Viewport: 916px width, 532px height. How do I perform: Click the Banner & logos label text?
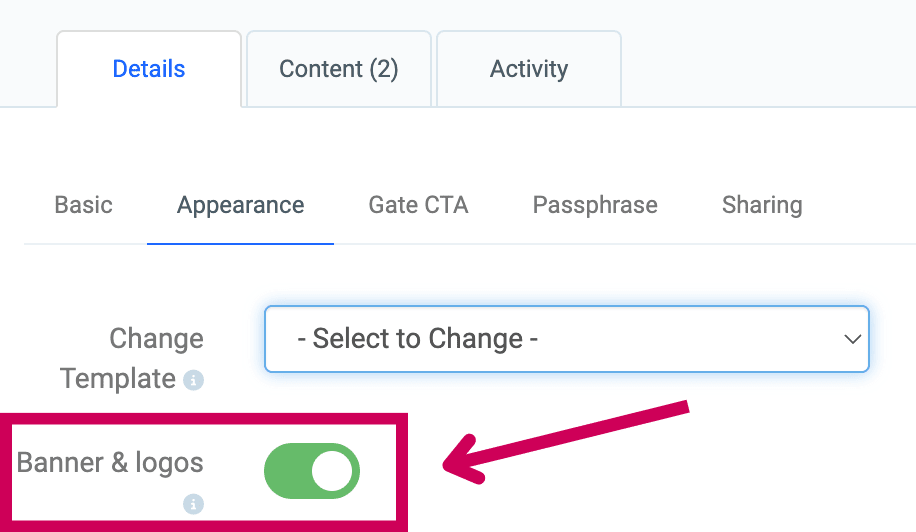click(x=110, y=463)
